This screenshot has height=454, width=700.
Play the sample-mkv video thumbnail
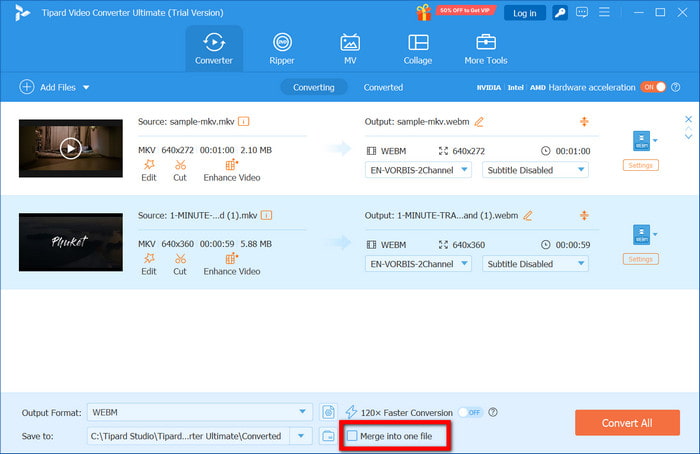pos(69,148)
